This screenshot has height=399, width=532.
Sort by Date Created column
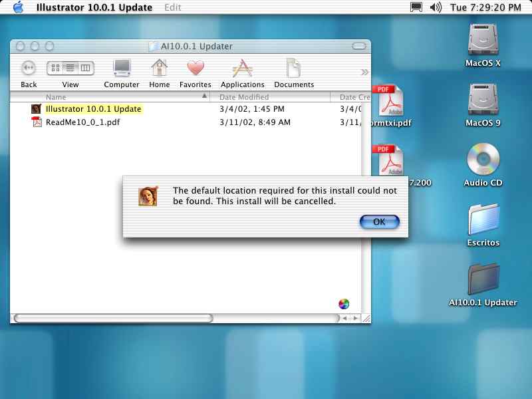pos(350,97)
